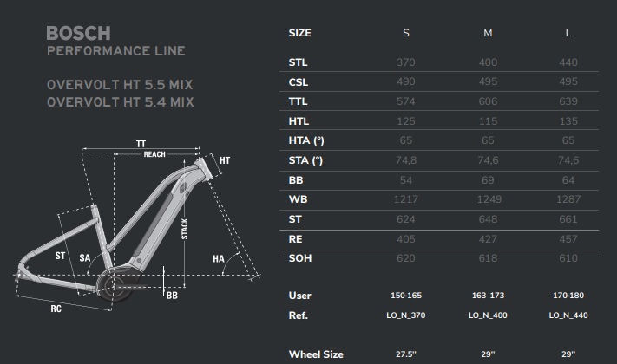Click the SOH row label

(x=299, y=257)
